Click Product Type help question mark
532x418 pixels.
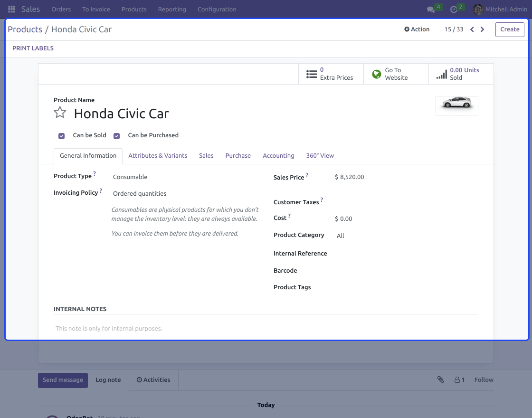click(x=95, y=174)
